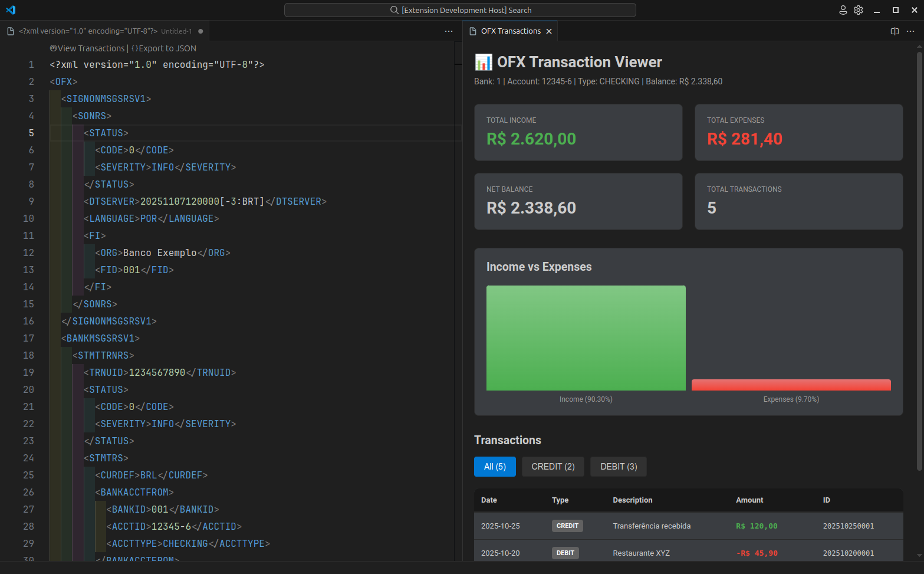Screen dimensions: 924x574
Task: Click the unsaved dot on Untitled-1 tab
Action: pos(200,31)
